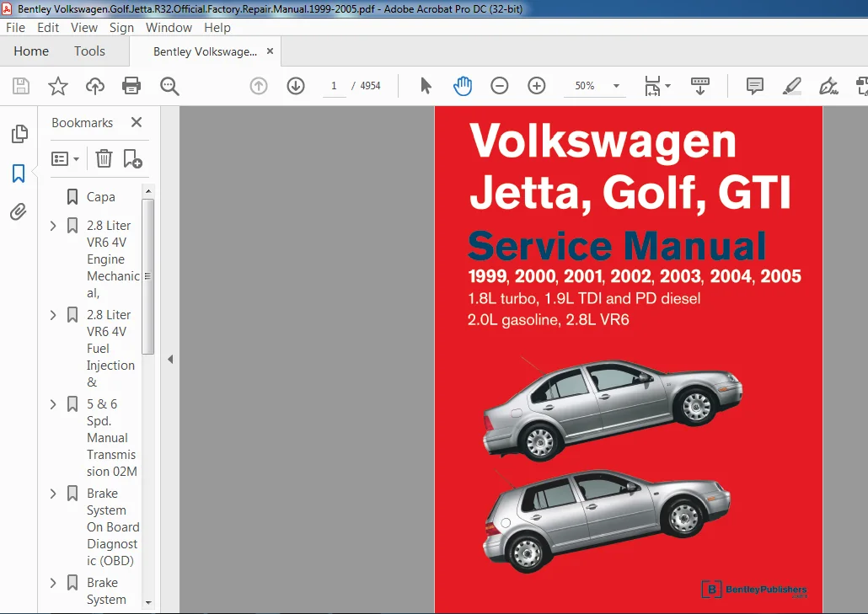Click the Save file icon
Screen dimensions: 868x614
pos(21,86)
